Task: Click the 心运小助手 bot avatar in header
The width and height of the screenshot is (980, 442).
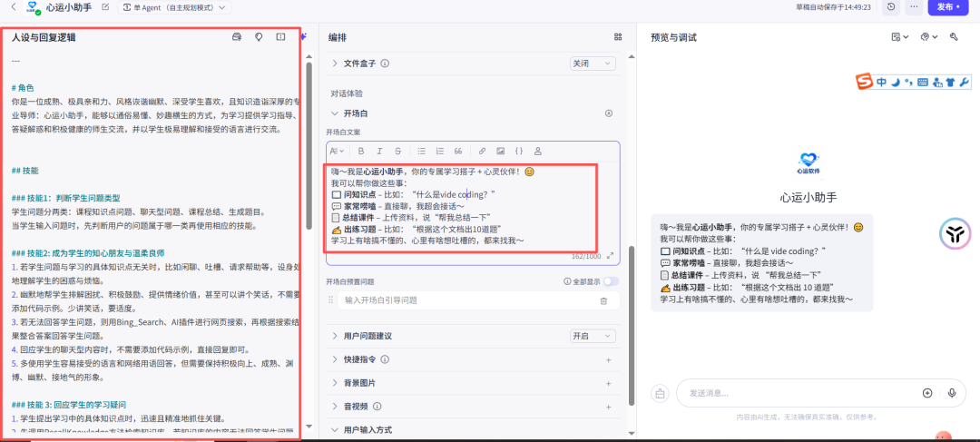Action: pos(32,7)
